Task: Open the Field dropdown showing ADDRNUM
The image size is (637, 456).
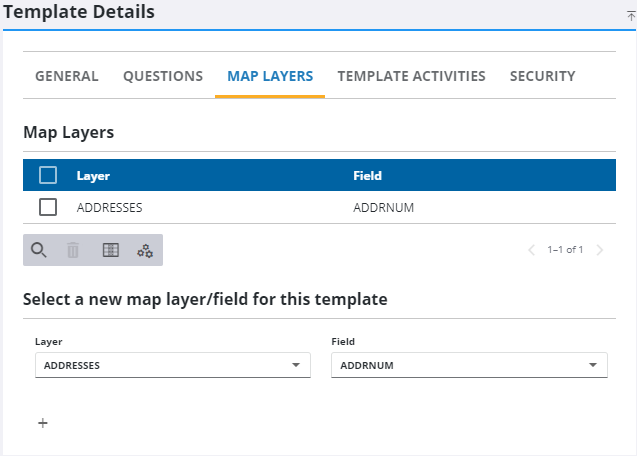Action: pos(468,365)
